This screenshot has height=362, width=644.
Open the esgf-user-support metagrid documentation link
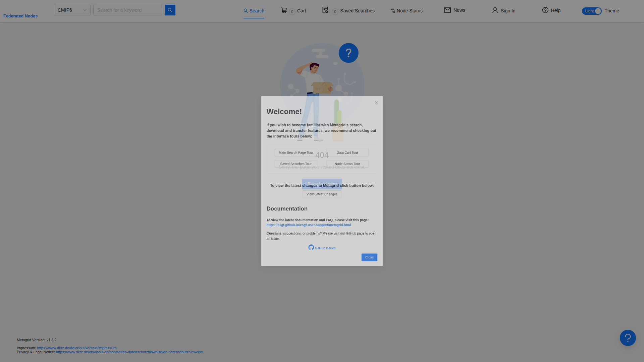tap(309, 225)
